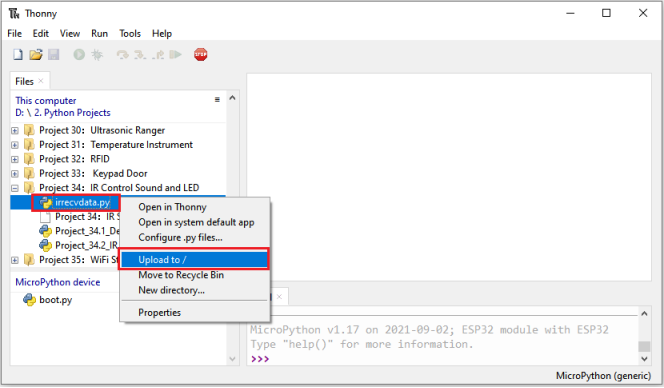The width and height of the screenshot is (664, 388).
Task: Click the MicroPython device heading link
Action: (x=58, y=282)
